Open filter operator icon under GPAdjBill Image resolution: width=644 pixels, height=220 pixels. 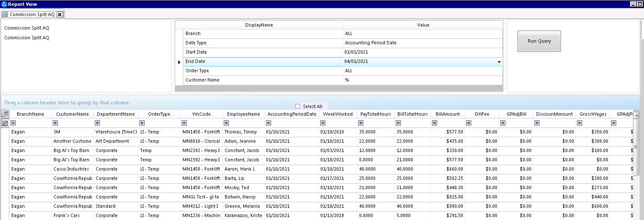(x=503, y=123)
